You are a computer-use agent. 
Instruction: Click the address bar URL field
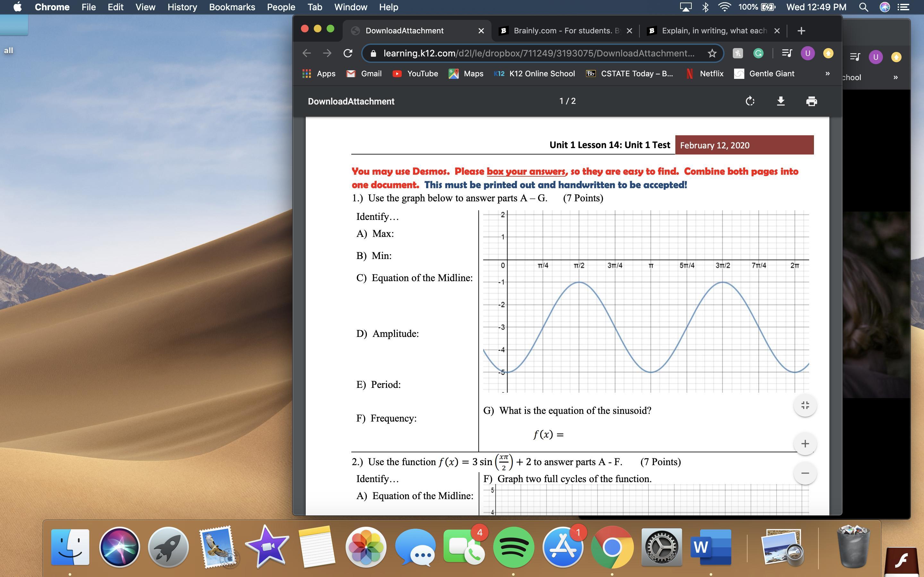(538, 54)
